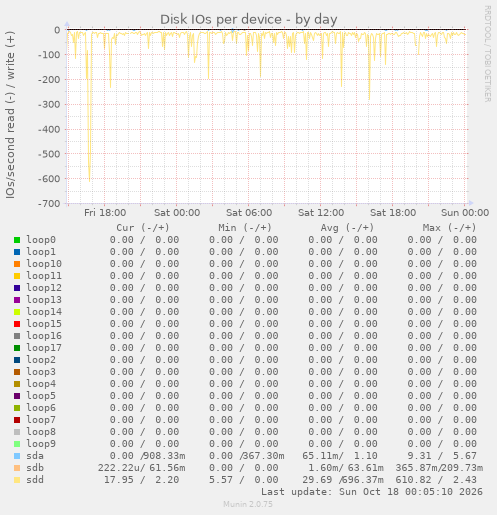Click the 'Munin 2.0.75' footer text
The image size is (497, 515).
pyautogui.click(x=248, y=504)
